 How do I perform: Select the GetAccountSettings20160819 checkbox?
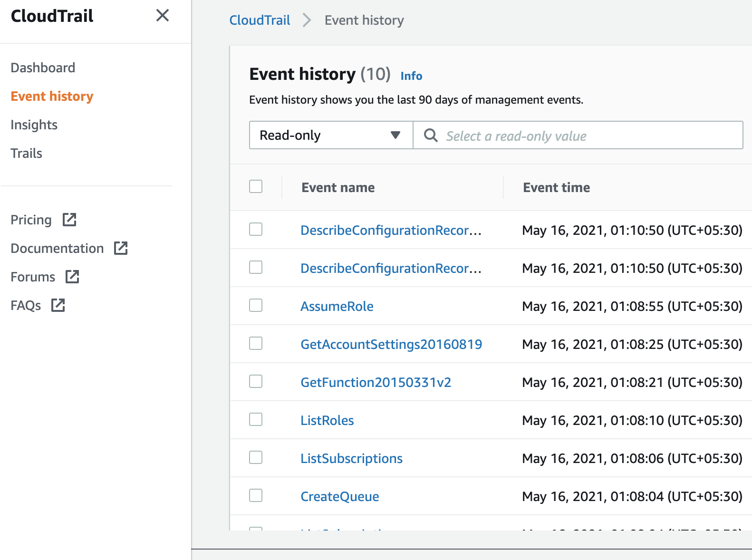tap(256, 343)
